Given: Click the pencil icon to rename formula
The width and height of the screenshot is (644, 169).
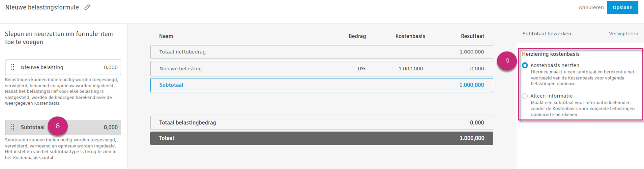Looking at the screenshot, I should pyautogui.click(x=87, y=7).
